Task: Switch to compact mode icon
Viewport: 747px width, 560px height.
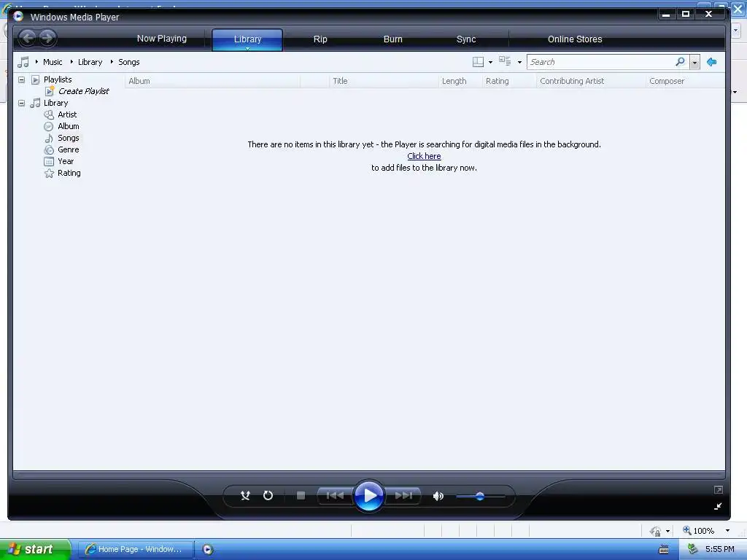Action: click(x=718, y=506)
